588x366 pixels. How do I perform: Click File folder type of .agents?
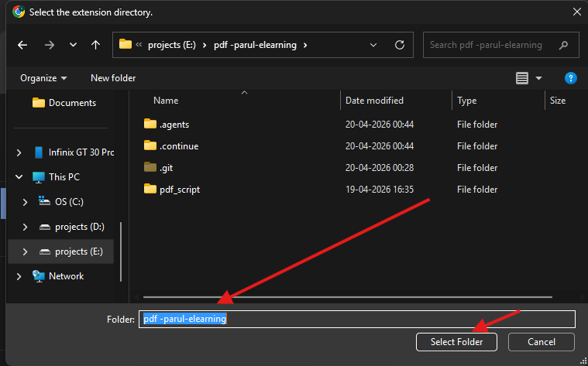point(477,125)
